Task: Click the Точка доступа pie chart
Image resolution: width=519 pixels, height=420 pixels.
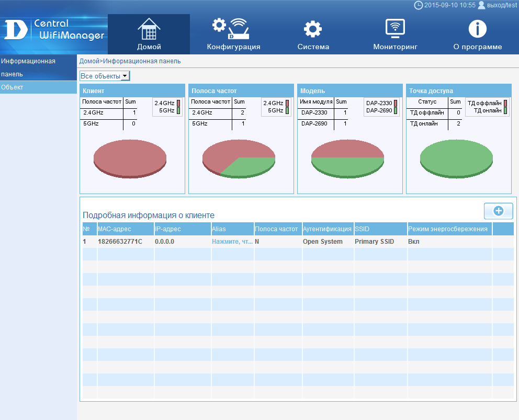Action: coord(457,158)
